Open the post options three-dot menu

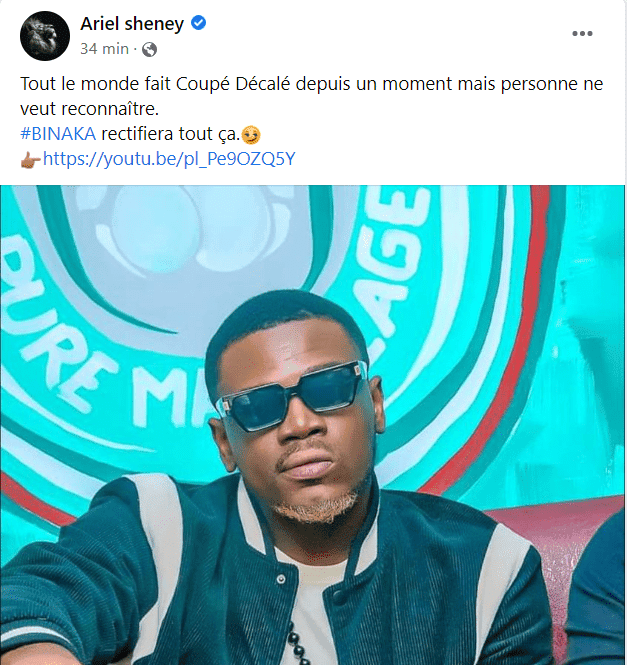click(x=582, y=34)
